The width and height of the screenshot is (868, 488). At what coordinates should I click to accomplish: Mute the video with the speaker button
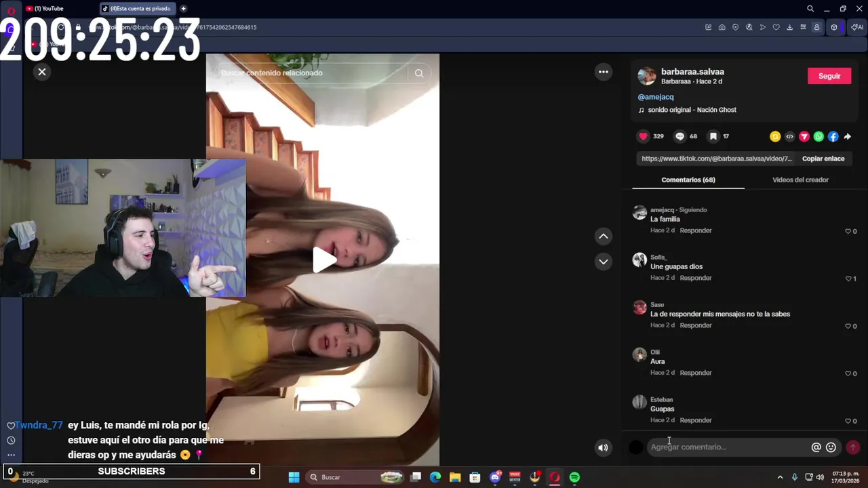pyautogui.click(x=603, y=447)
